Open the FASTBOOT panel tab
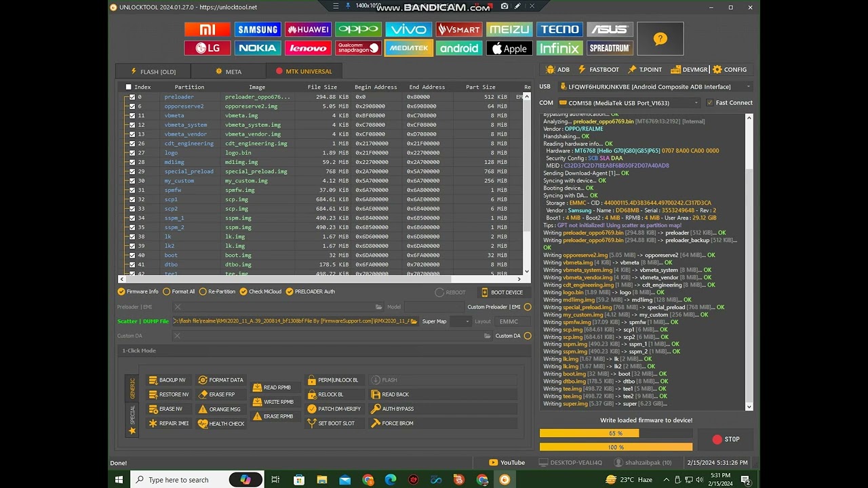868x488 pixels. [599, 69]
